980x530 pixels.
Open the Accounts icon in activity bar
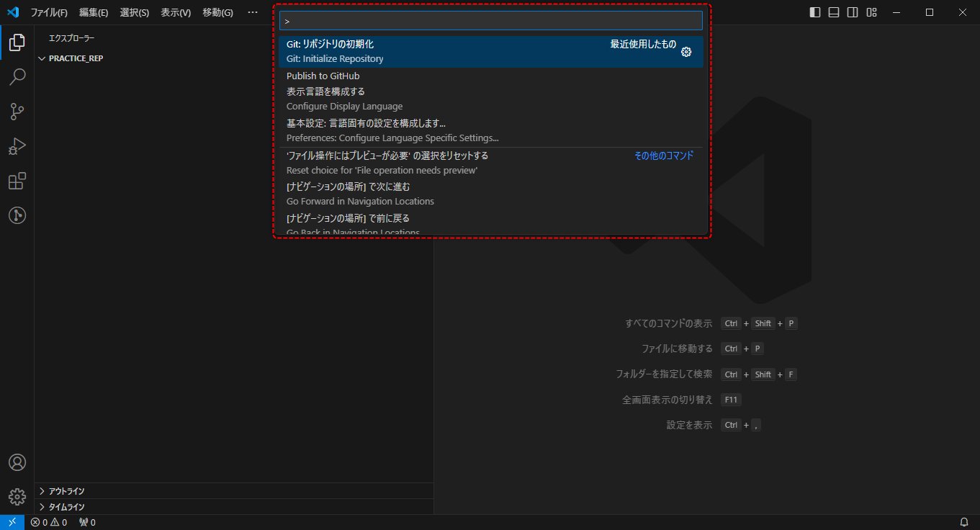[x=17, y=462]
